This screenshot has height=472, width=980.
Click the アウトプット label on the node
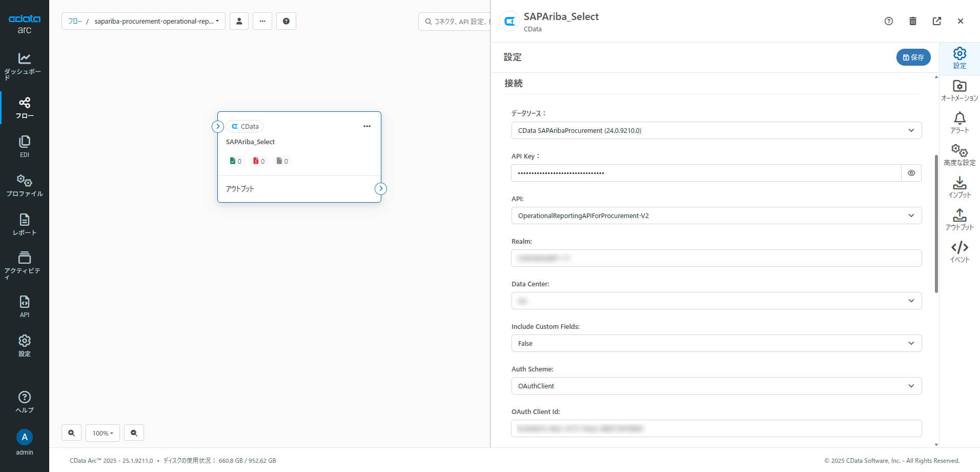(240, 189)
